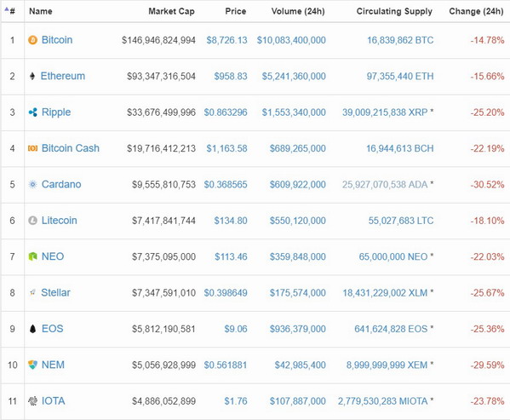Click the Bitcoin Cash logo icon
Image resolution: width=510 pixels, height=420 pixels.
coord(32,148)
